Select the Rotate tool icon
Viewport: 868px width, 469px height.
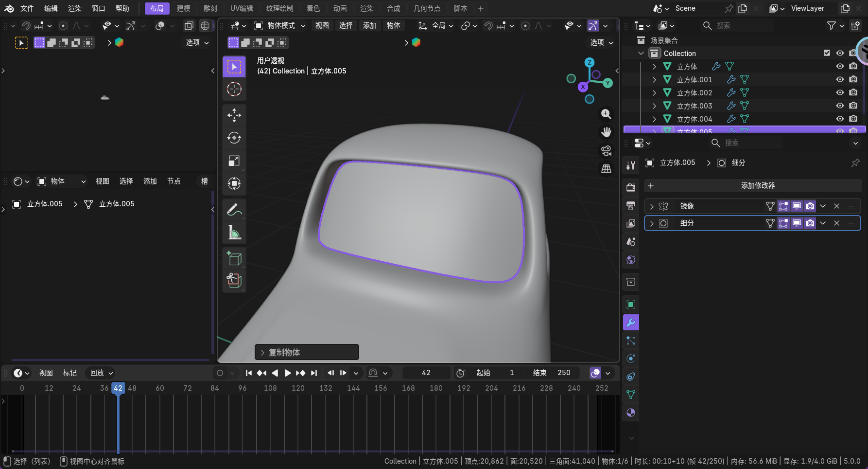pyautogui.click(x=234, y=138)
